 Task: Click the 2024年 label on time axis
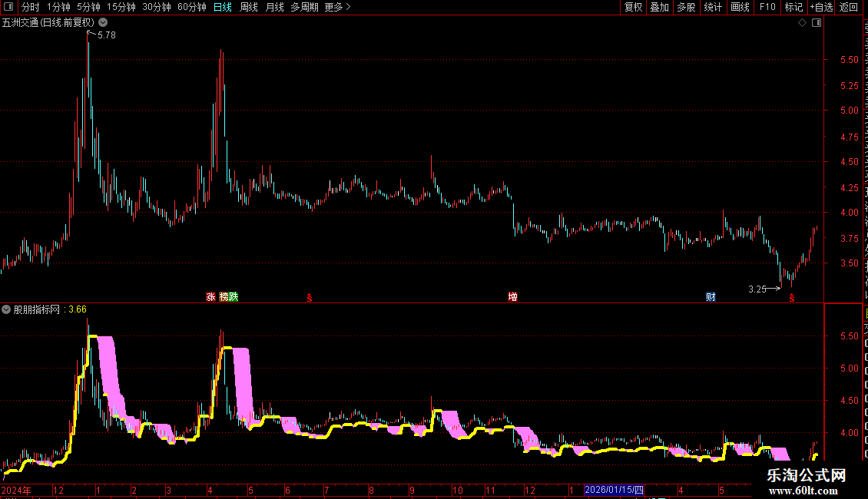[16, 490]
